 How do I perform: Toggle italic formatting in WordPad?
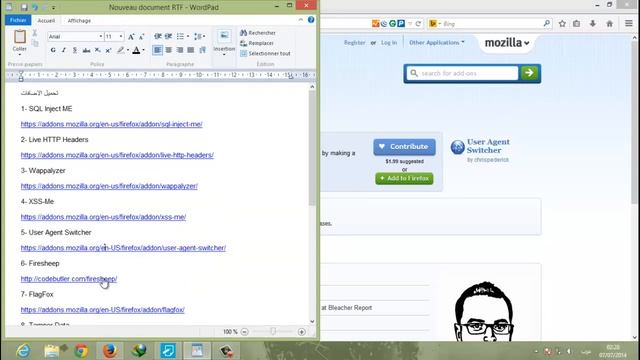pyautogui.click(x=64, y=50)
